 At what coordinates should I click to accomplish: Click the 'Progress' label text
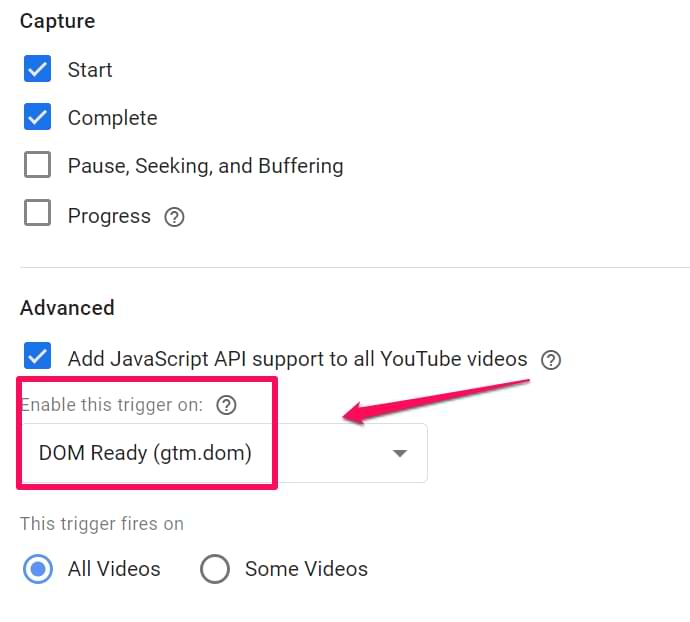click(109, 216)
